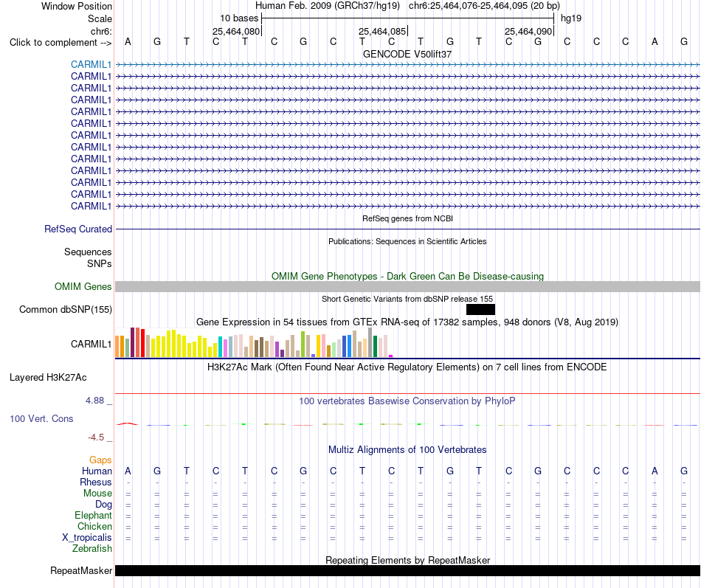Screen dimensions: 701x588
Task: Click the SNPs track label
Action: pyautogui.click(x=100, y=264)
